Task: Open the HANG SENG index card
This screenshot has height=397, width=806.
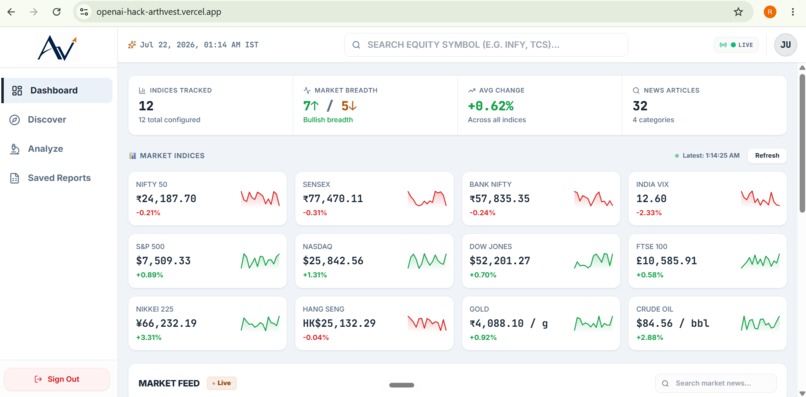Action: coord(374,324)
